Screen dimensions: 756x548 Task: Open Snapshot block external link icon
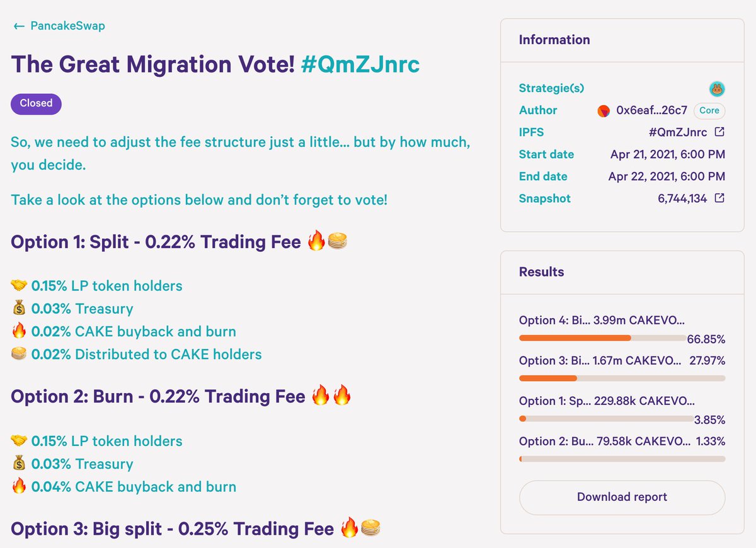(719, 198)
